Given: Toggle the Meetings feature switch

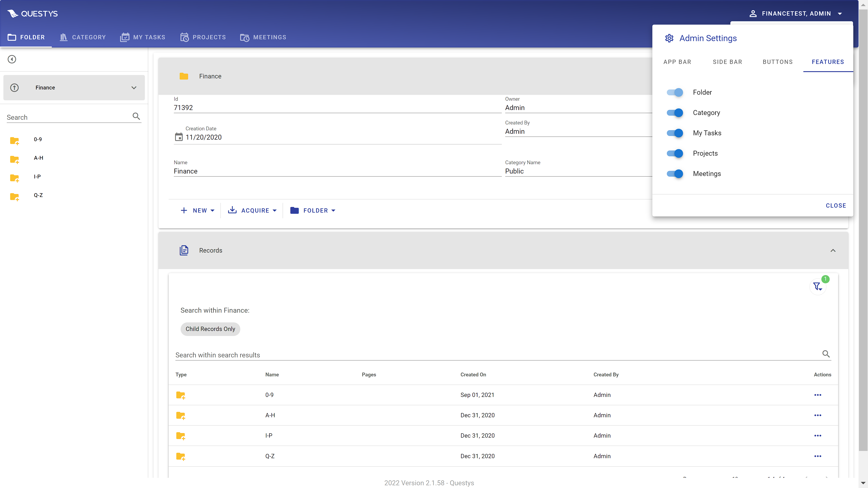Looking at the screenshot, I should (x=675, y=174).
